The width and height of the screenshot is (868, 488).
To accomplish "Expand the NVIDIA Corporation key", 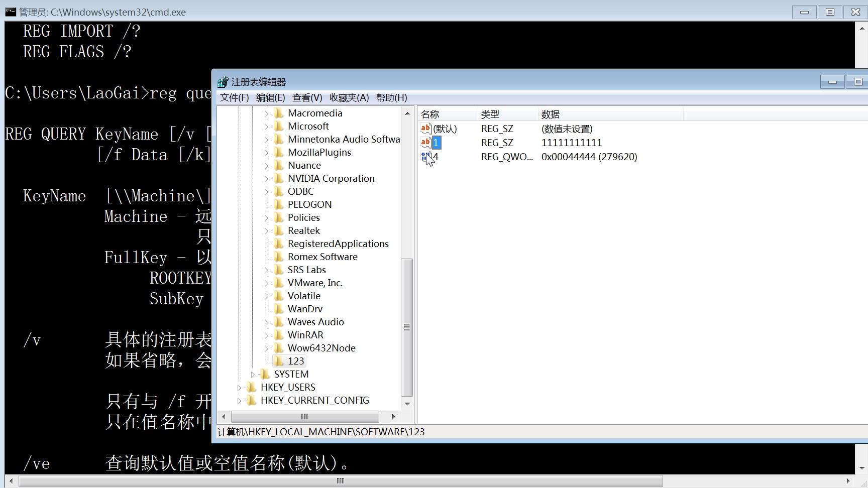I will 267,178.
